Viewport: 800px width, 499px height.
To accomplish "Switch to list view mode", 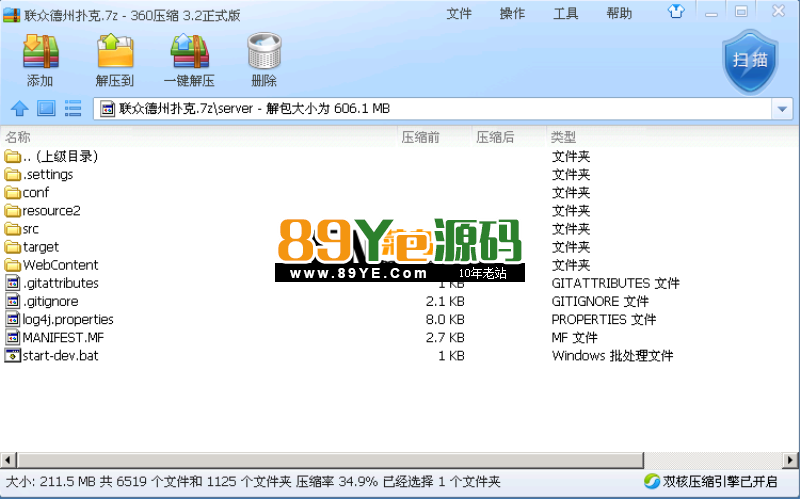I will tap(73, 108).
